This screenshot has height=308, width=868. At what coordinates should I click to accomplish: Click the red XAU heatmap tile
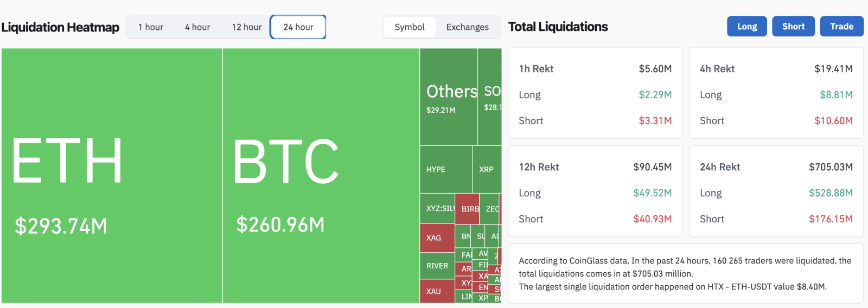coord(437,291)
